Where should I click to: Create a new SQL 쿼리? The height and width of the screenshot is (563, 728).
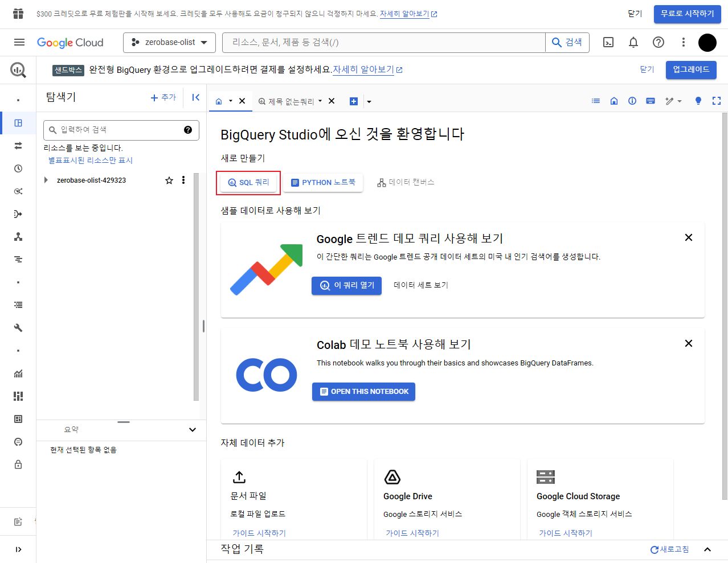(x=248, y=183)
